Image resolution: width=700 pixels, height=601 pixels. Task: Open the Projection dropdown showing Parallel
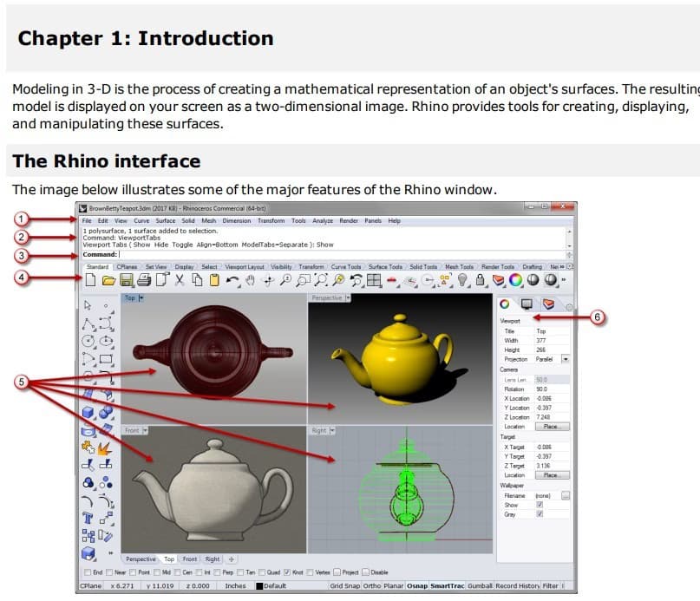coord(565,359)
